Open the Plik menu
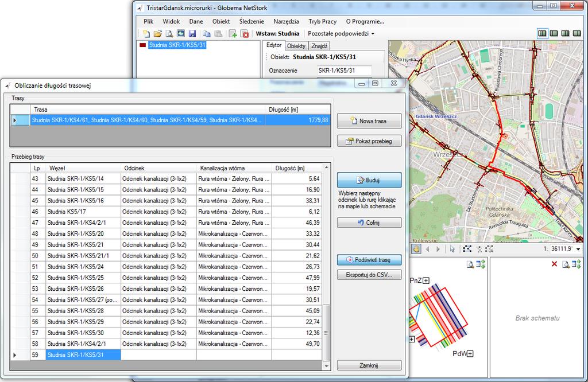Viewport: 588px width, 382px height. click(149, 21)
